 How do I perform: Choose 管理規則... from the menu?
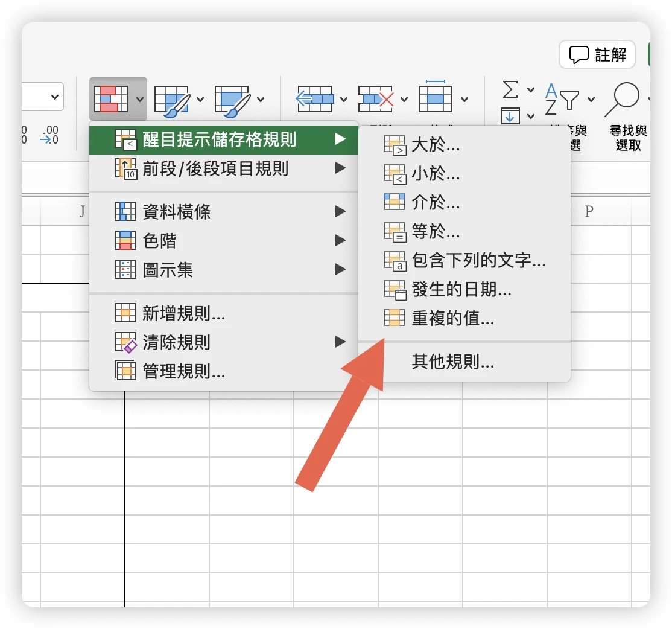coord(224,371)
